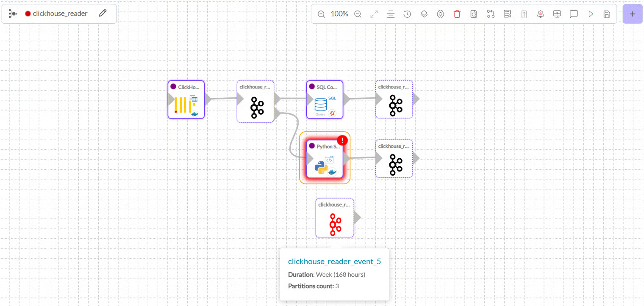Screen dimensions: 644x306
Task: Click the purple plus add button
Action: (632, 14)
